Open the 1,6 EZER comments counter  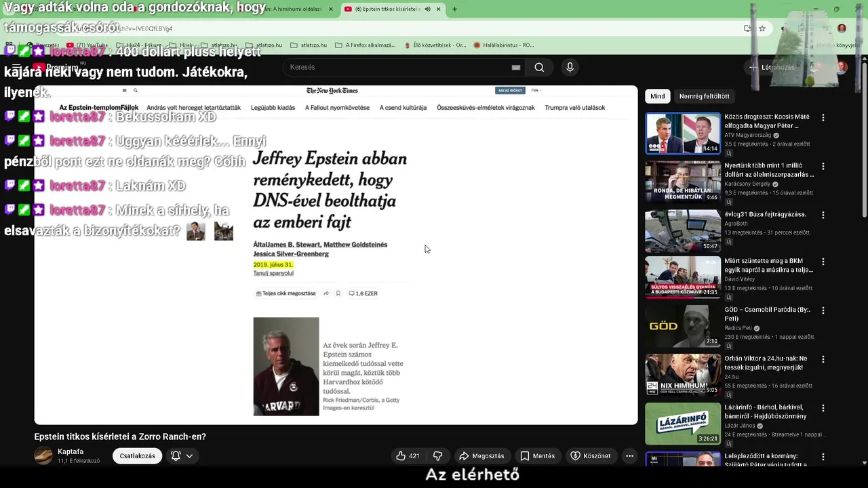(363, 293)
